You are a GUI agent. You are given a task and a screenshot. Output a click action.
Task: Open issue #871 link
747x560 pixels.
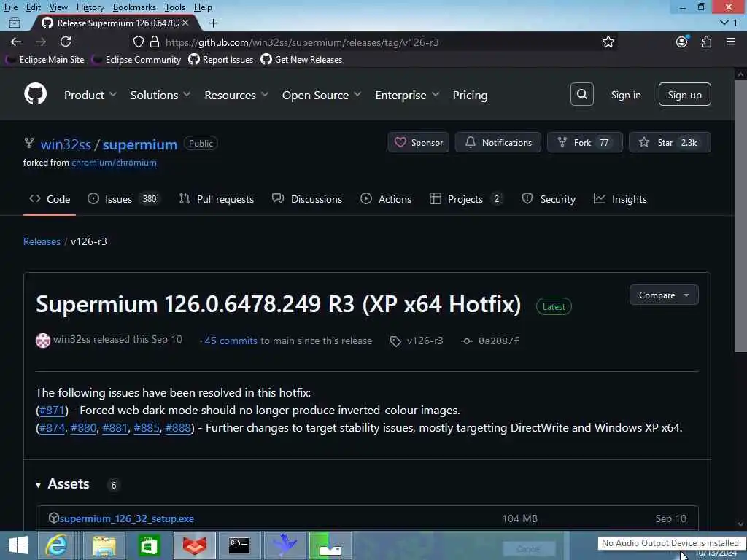(x=52, y=411)
